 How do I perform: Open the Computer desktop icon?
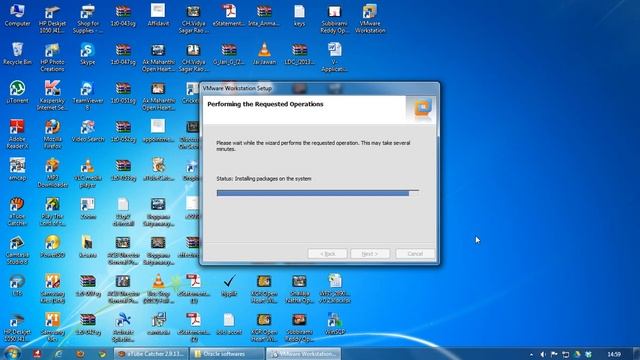pos(17,16)
